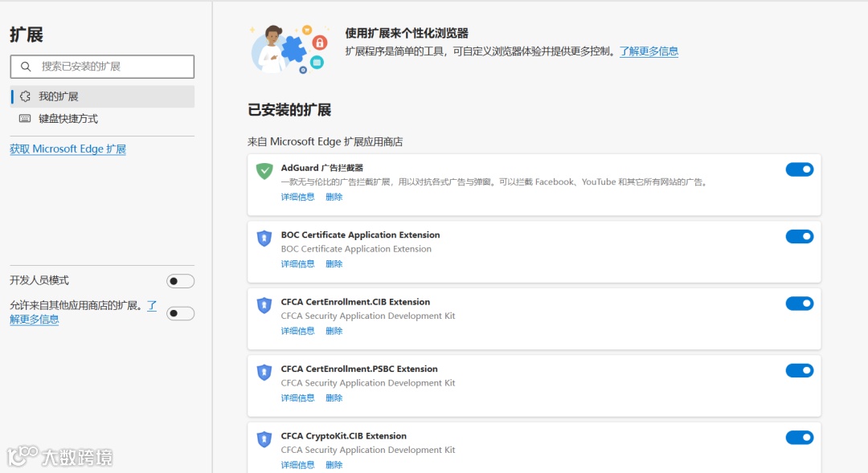Click 删除 for CFCA CertEnrollment.PSBC Extension
868x473 pixels.
click(334, 398)
